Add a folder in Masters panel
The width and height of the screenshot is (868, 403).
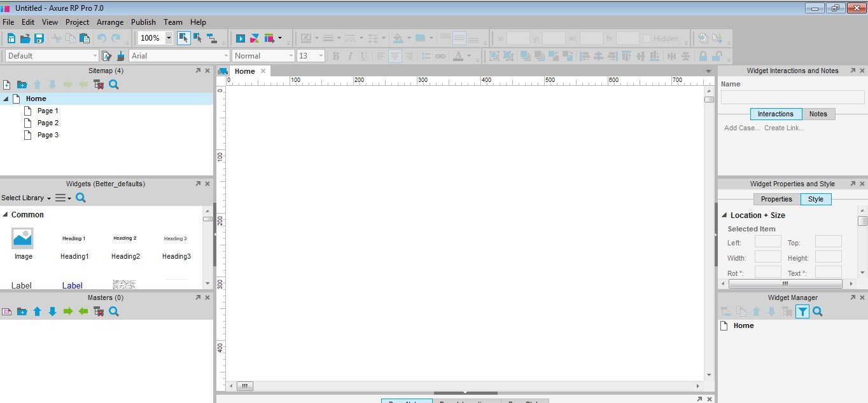[x=22, y=311]
